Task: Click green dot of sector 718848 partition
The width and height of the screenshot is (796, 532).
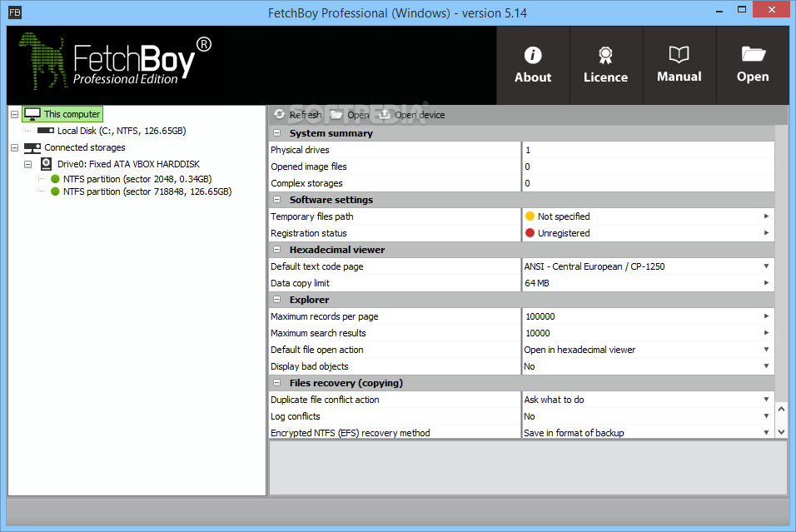Action: (x=55, y=191)
